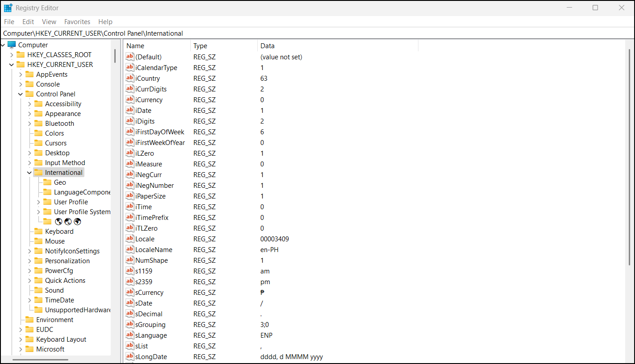Image resolution: width=635 pixels, height=364 pixels.
Task: Click the Geo folder icon
Action: pyautogui.click(x=47, y=182)
